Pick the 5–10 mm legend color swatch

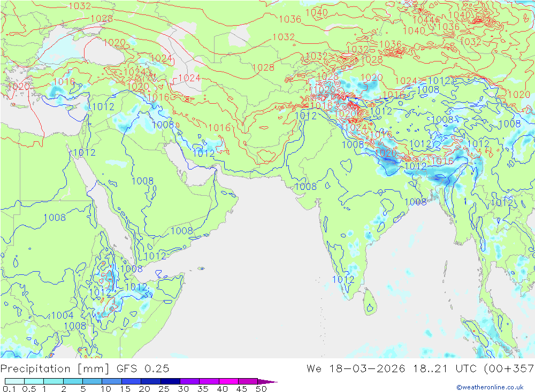pyautogui.click(x=93, y=381)
